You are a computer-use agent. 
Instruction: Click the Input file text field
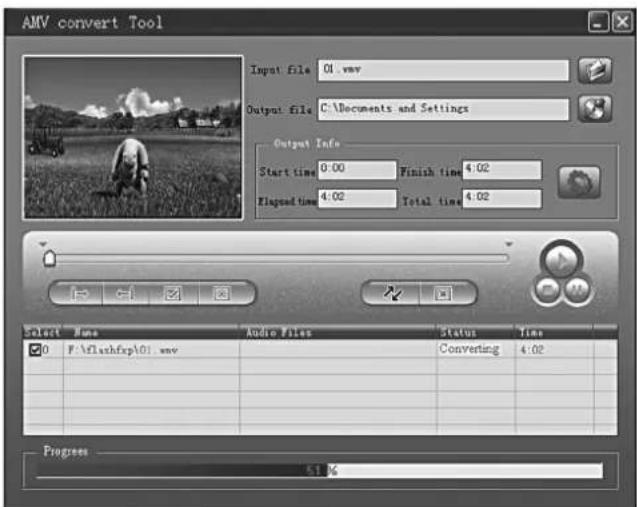pyautogui.click(x=443, y=70)
